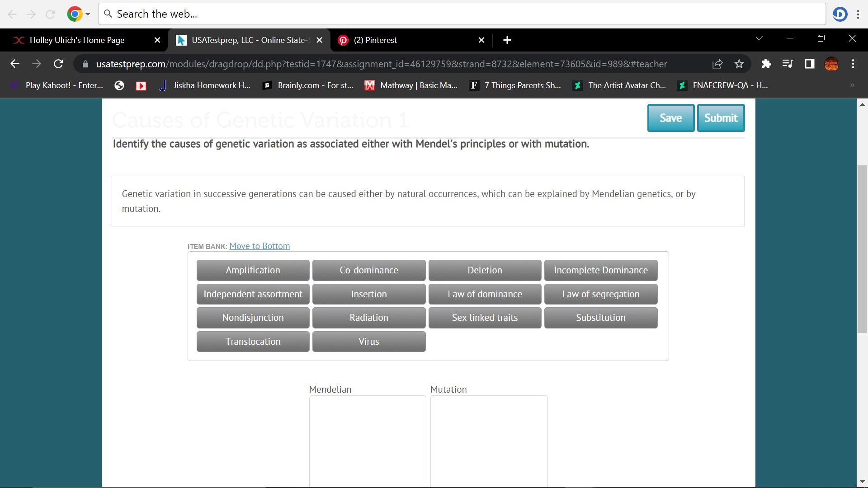Image resolution: width=868 pixels, height=488 pixels.
Task: Open the new tab plus button
Action: tap(507, 40)
